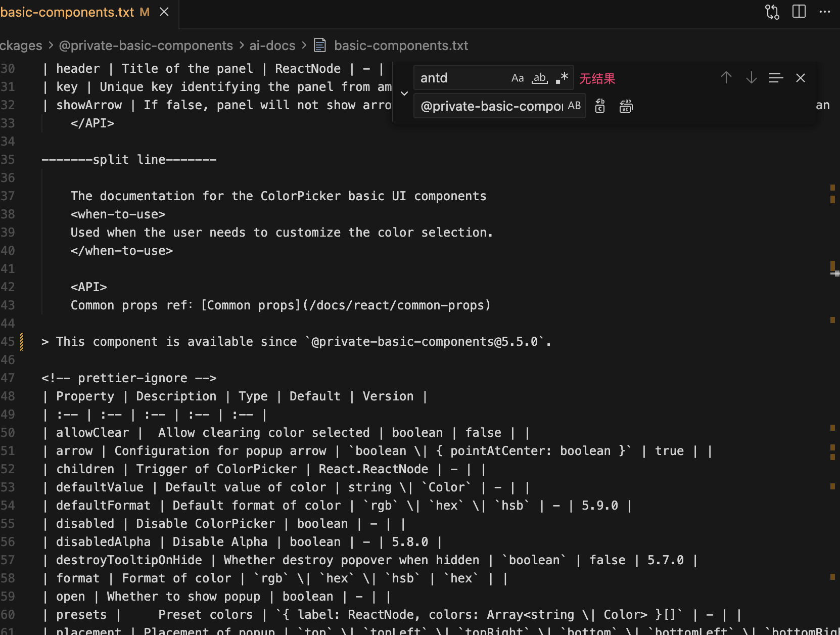Collapse the replace field chevron
840x635 pixels.
(x=404, y=93)
